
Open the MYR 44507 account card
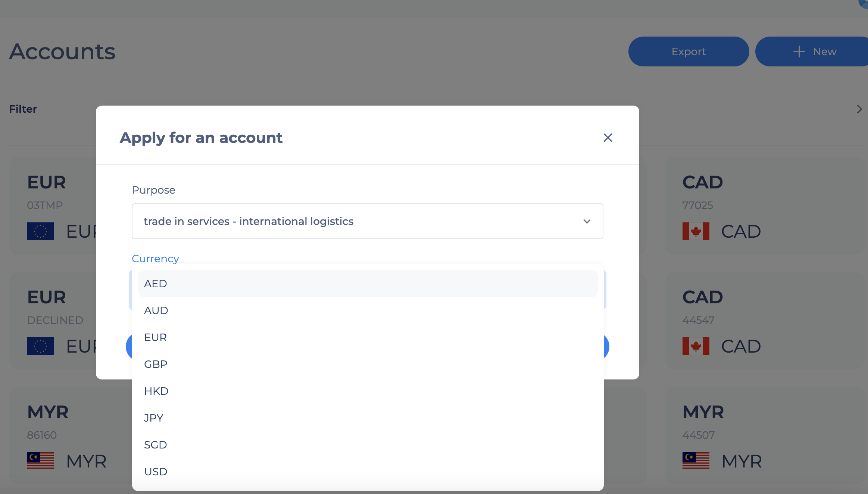pos(764,436)
